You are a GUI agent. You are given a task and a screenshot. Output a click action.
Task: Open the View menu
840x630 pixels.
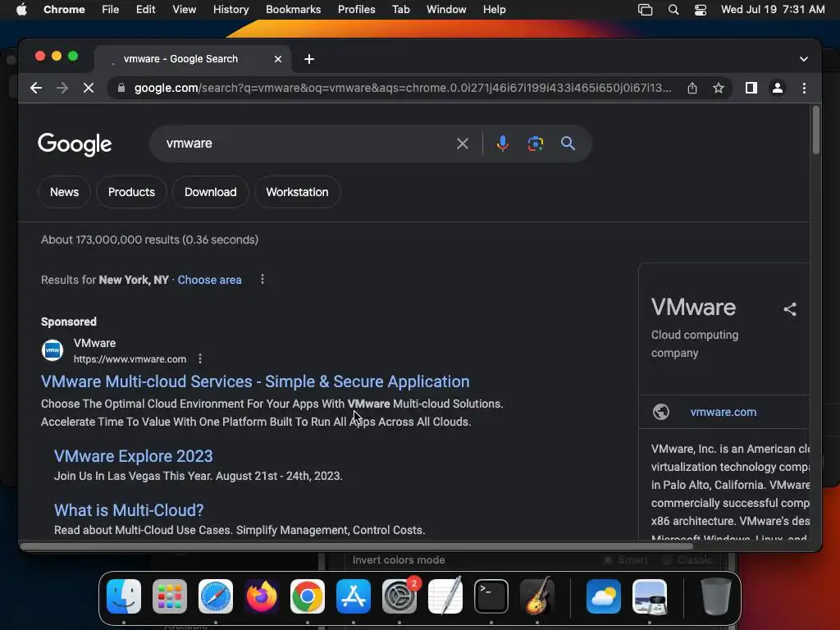coord(185,9)
